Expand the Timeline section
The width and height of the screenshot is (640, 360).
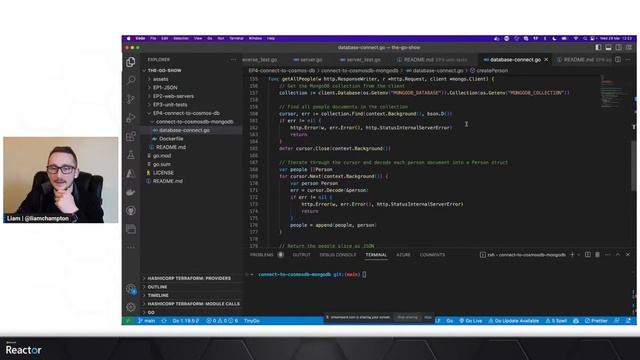(x=192, y=295)
